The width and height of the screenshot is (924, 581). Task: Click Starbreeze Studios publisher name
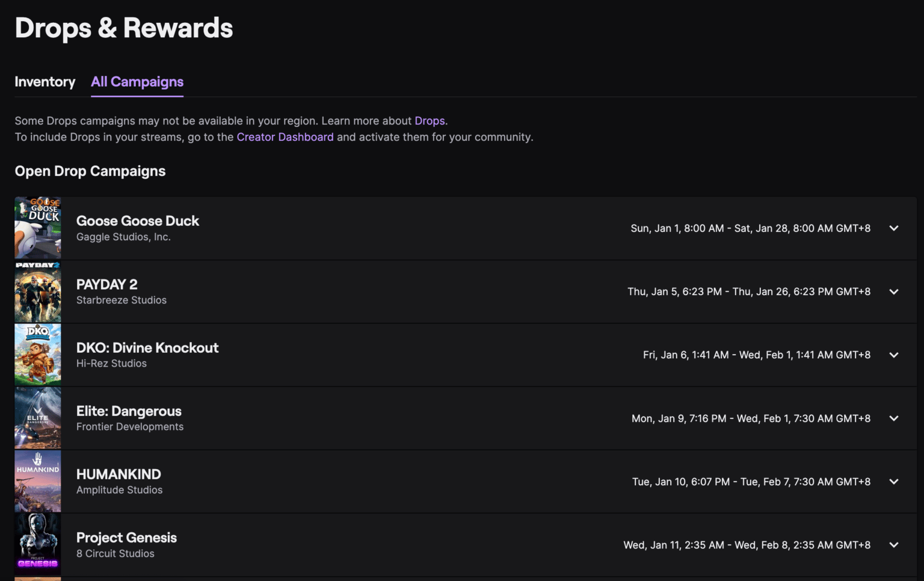122,300
